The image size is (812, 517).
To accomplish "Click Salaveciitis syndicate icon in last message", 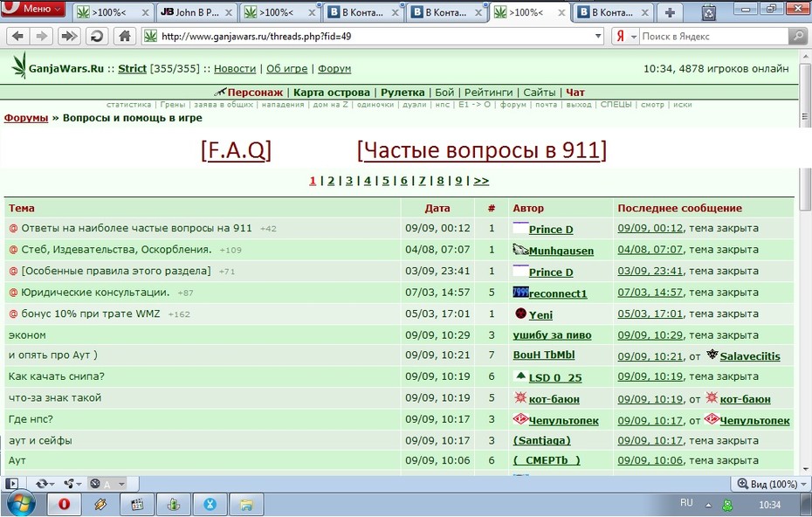I will click(712, 355).
